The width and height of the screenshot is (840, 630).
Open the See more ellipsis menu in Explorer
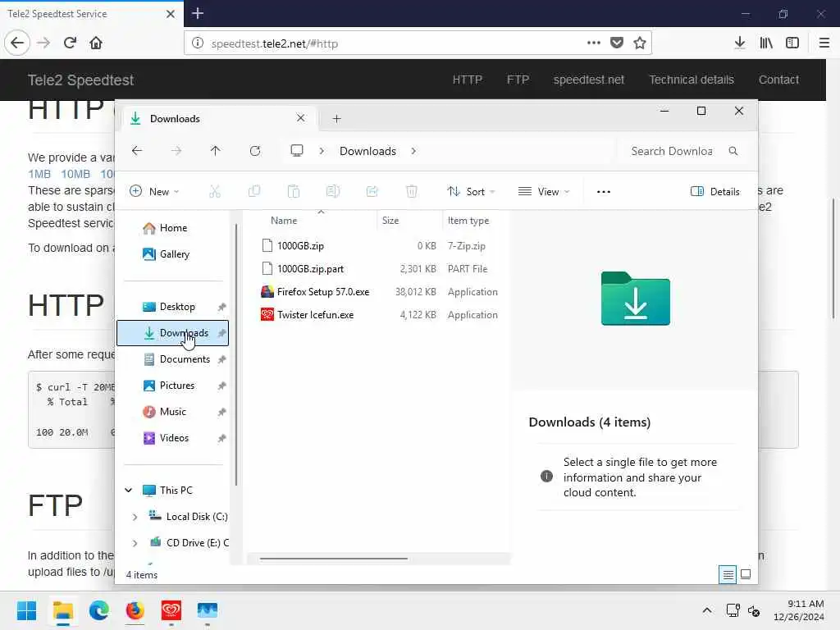coord(604,192)
